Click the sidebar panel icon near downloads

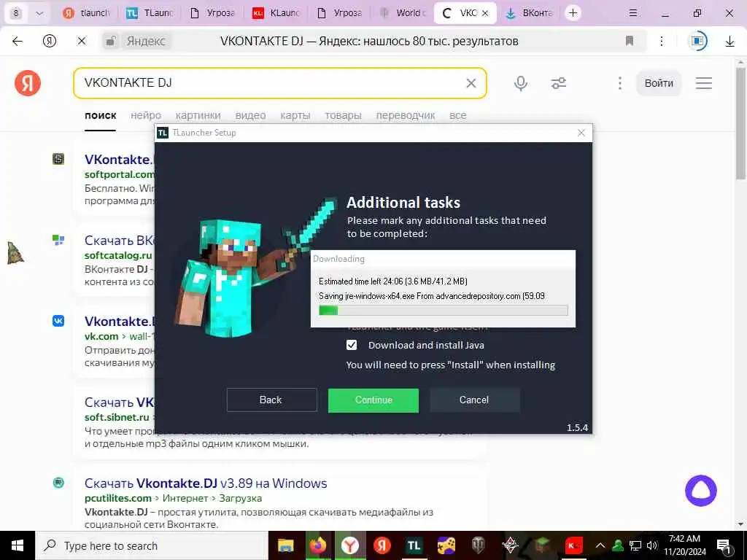697,41
